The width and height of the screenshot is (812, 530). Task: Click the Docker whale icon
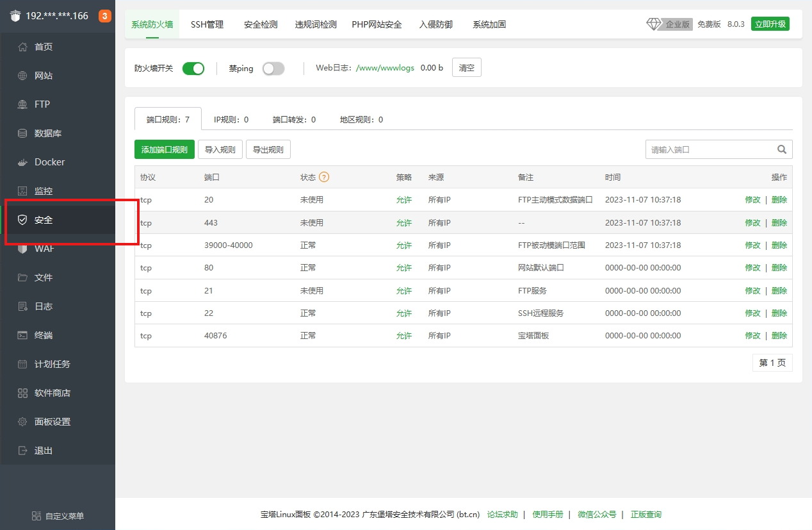click(x=22, y=162)
